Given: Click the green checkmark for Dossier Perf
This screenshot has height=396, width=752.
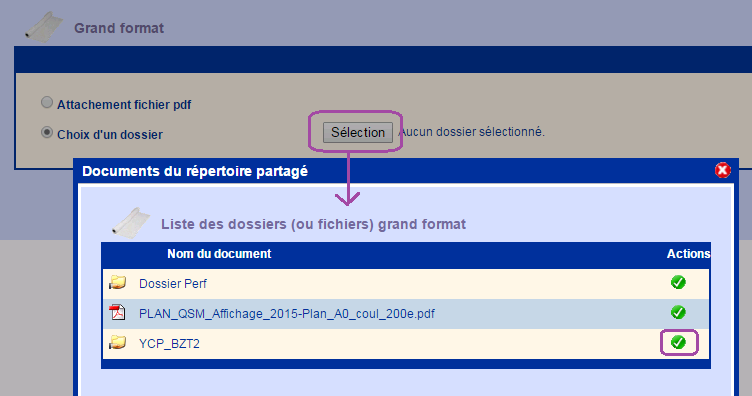Looking at the screenshot, I should tap(678, 283).
